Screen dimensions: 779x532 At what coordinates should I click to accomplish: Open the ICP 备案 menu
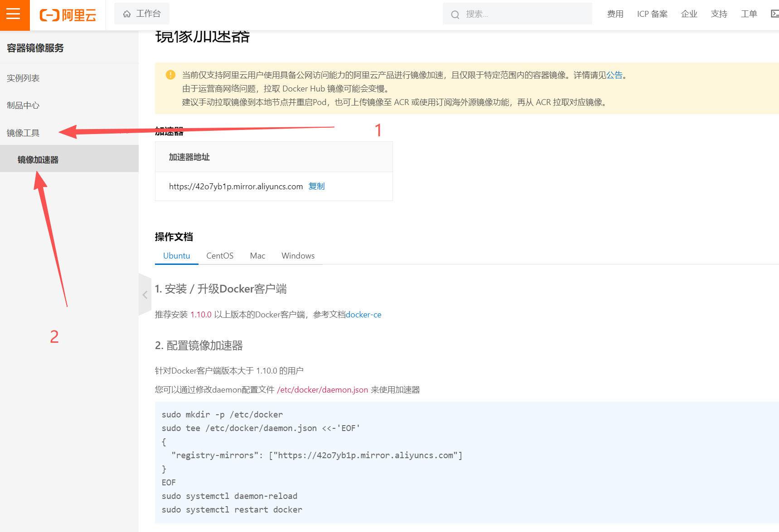(652, 14)
